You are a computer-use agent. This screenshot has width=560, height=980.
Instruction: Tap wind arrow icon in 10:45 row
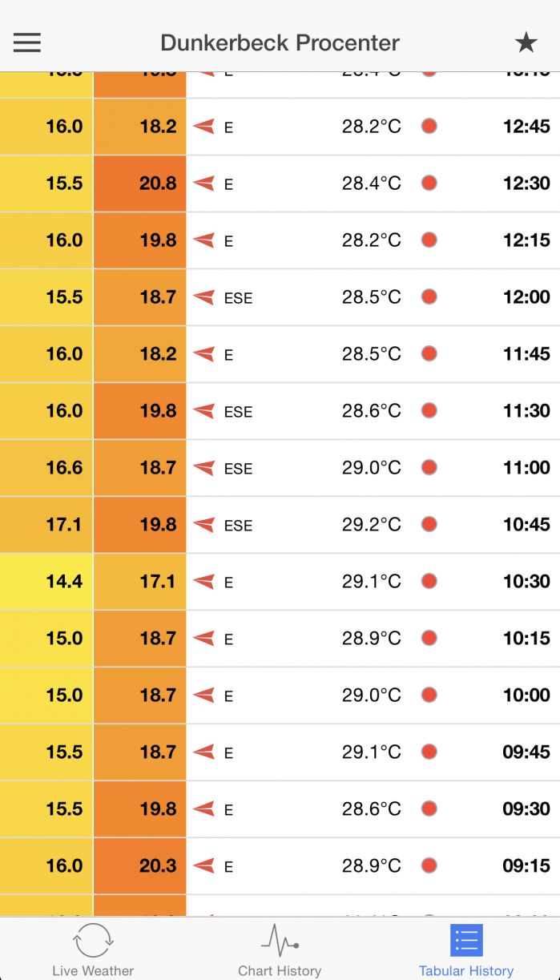coord(203,525)
